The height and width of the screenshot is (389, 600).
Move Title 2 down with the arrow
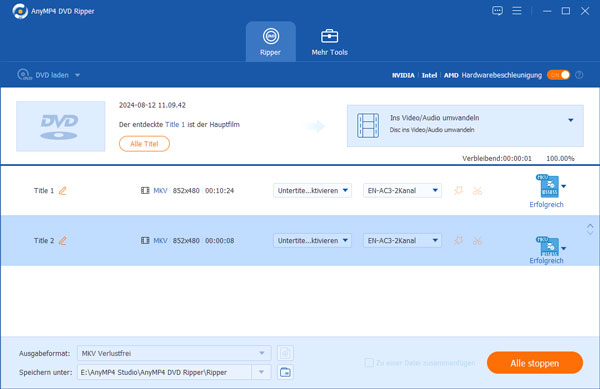[590, 232]
